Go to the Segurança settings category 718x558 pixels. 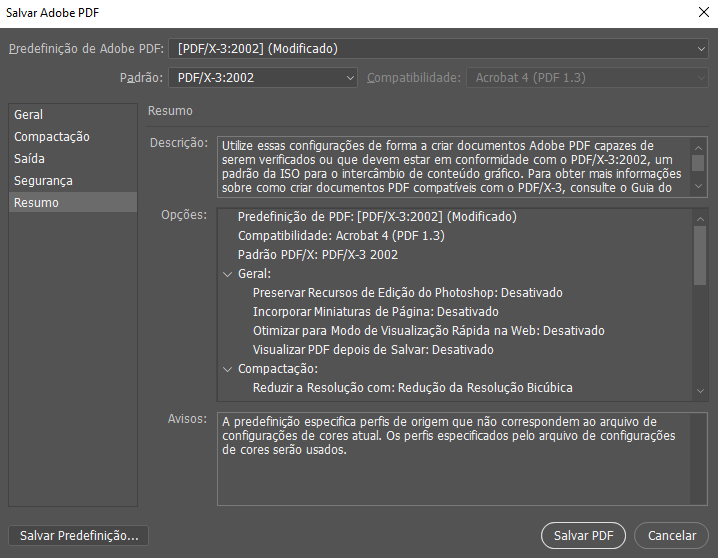43,181
